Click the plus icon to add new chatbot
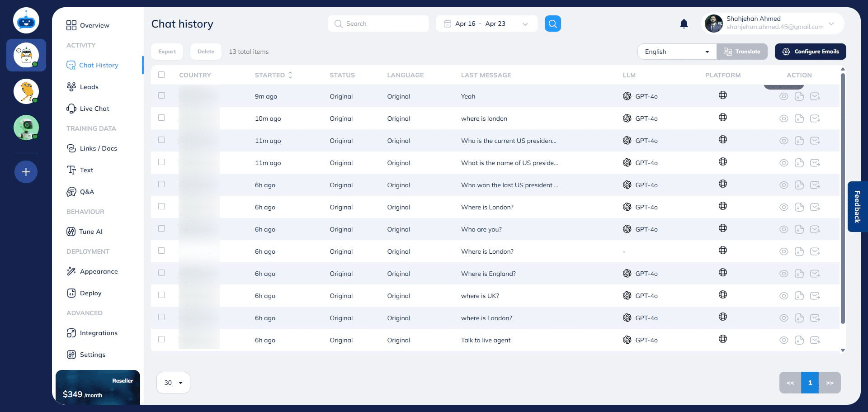 (x=26, y=172)
